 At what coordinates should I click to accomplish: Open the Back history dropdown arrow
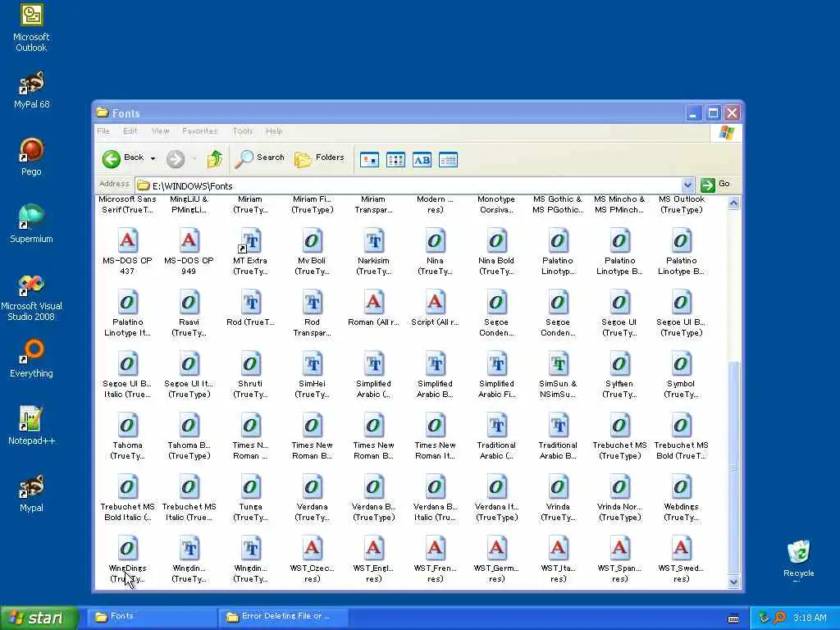[x=153, y=158]
